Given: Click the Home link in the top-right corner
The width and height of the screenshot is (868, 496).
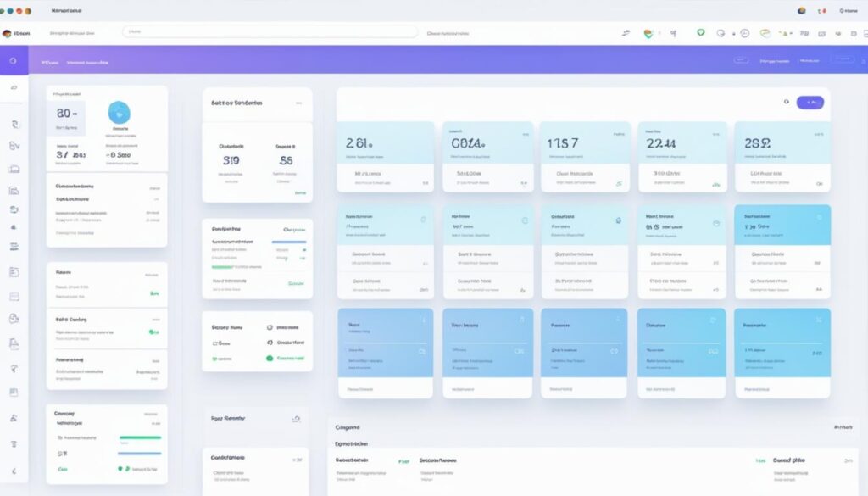Looking at the screenshot, I should [x=848, y=11].
